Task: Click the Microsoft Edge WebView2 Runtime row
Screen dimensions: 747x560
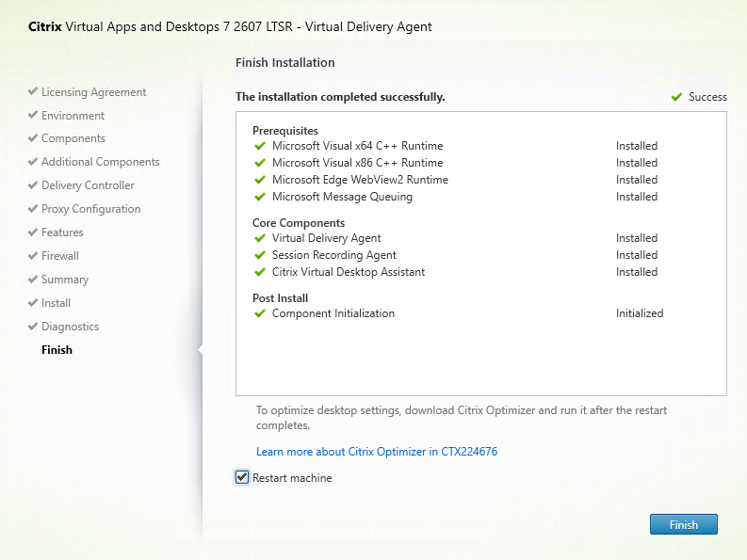Action: point(456,180)
